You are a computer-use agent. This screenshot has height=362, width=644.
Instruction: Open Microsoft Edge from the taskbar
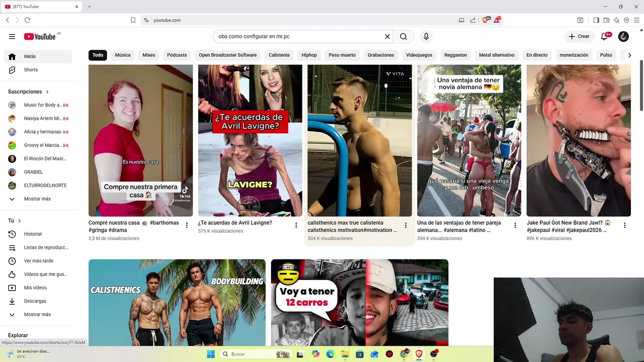(x=330, y=354)
